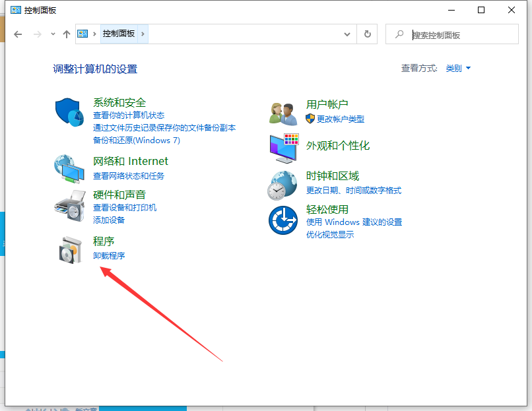This screenshot has width=532, height=411.
Task: Open the recent locations dropdown beside Forward
Action: [x=53, y=34]
